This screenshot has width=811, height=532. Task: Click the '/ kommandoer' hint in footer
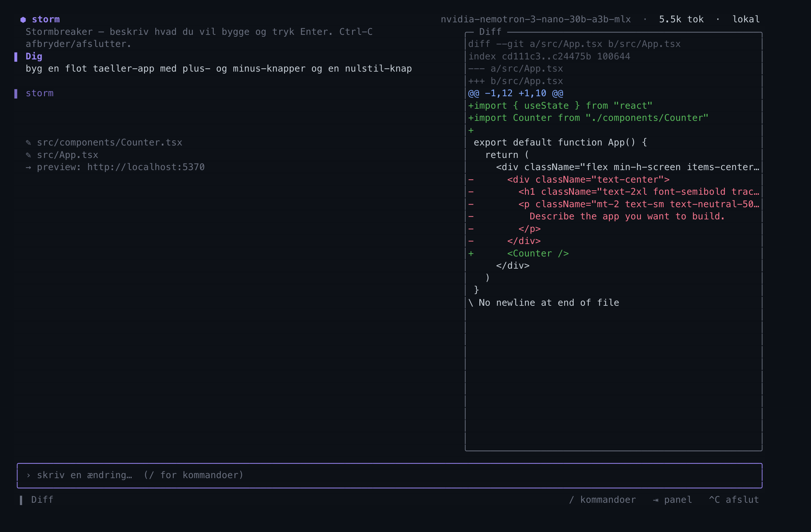pos(603,499)
